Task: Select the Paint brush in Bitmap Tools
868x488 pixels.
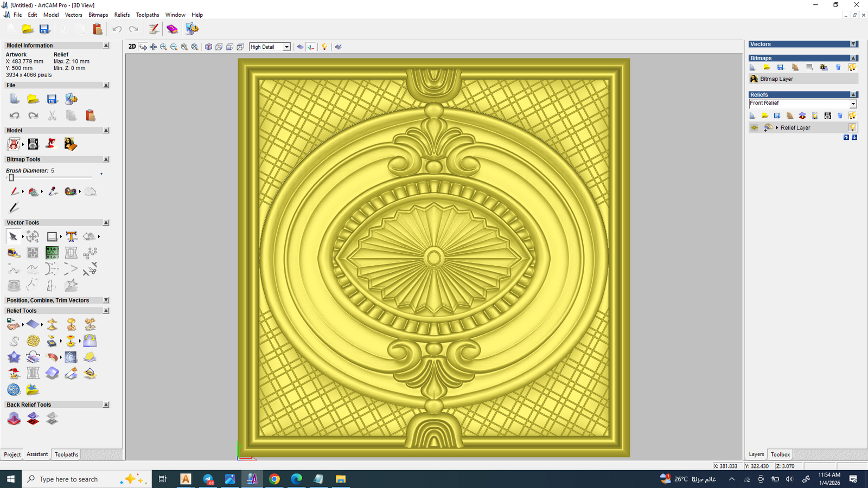Action: (x=15, y=191)
